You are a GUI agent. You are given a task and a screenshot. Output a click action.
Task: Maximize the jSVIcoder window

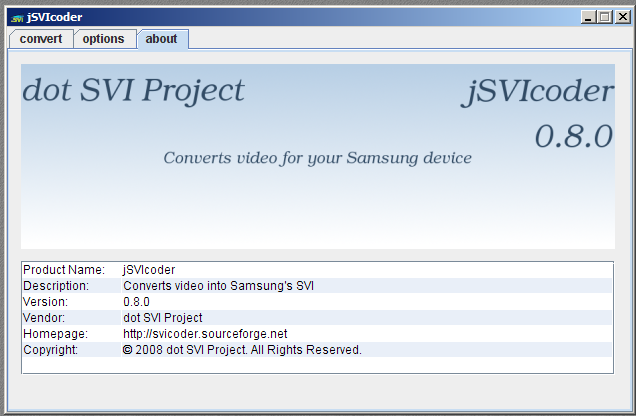tap(605, 17)
